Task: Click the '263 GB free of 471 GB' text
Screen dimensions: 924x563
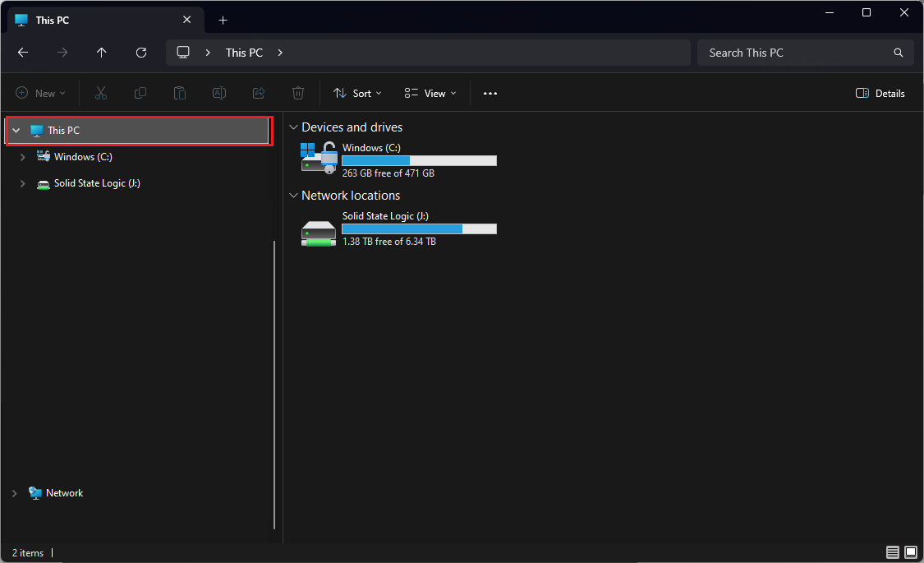Action: (x=388, y=173)
